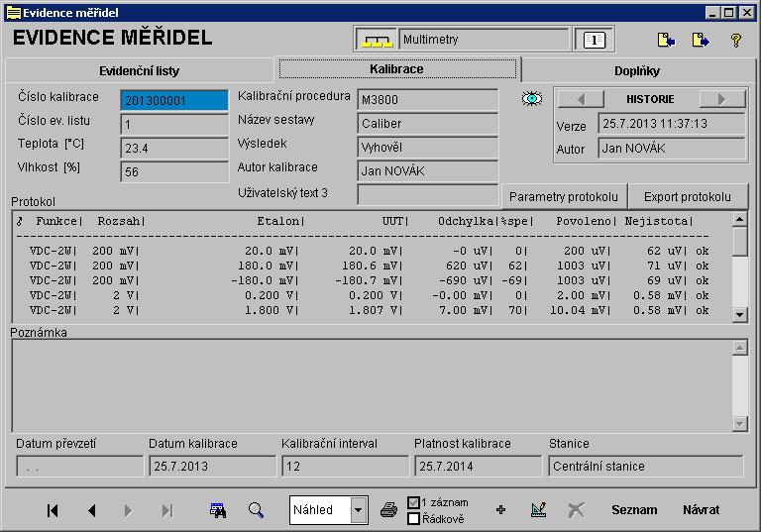
Task: Toggle the '1 záznam' checkbox
Action: (413, 503)
